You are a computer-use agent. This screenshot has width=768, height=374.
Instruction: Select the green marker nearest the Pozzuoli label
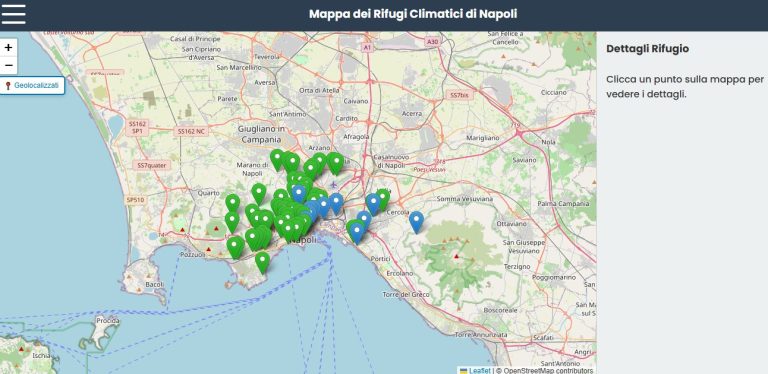235,247
